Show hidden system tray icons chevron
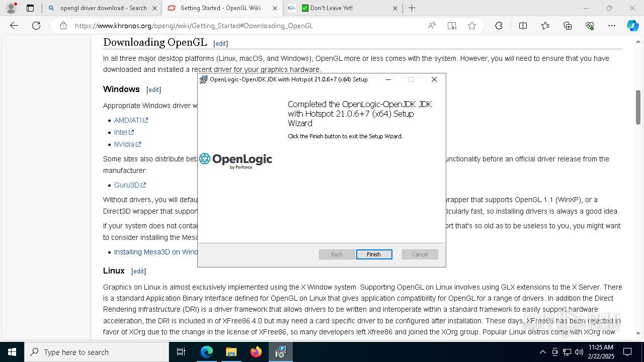Viewport: 644px width, 362px height. (x=542, y=352)
